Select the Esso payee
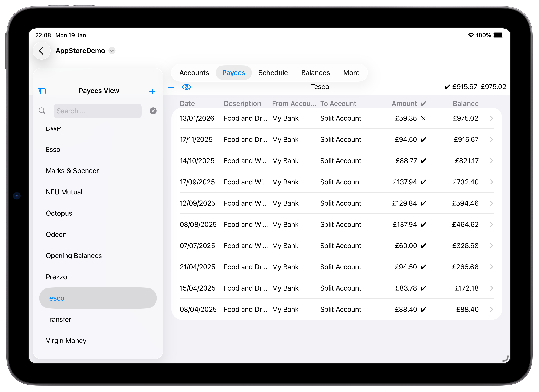This screenshot has height=392, width=539. [x=98, y=149]
